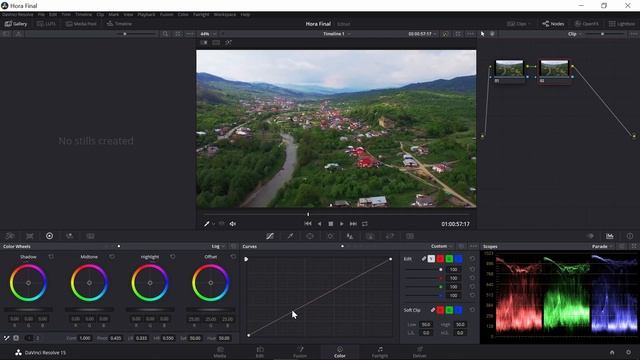Enable Y luminance channel in Curves Edit
Viewport: 640px width, 360px height.
[x=431, y=259]
